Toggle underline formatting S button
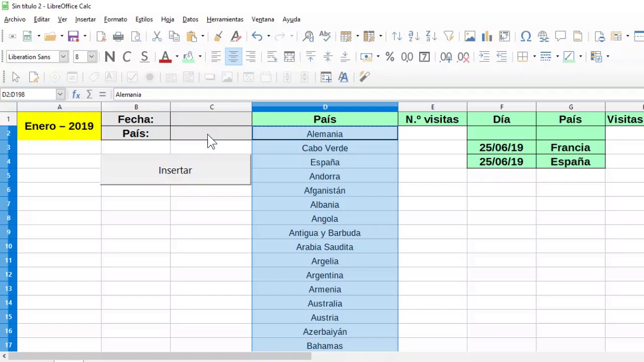Screen dimensions: 644x362 point(144,57)
